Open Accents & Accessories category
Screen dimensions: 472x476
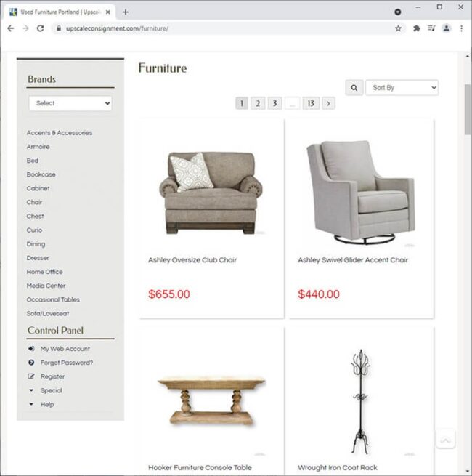pyautogui.click(x=60, y=133)
